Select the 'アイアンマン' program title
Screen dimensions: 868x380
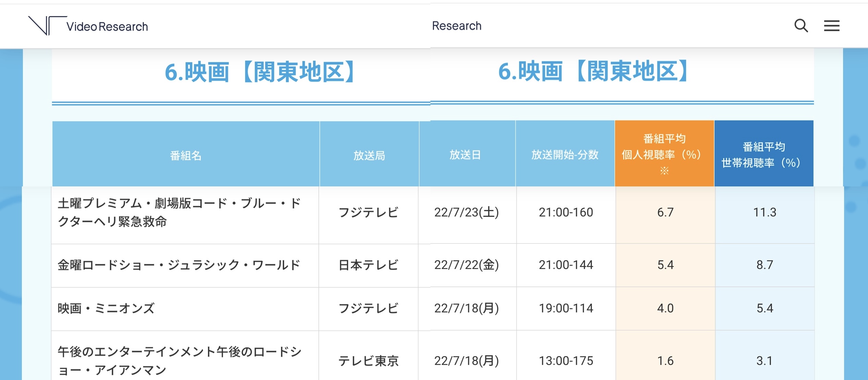point(180,361)
